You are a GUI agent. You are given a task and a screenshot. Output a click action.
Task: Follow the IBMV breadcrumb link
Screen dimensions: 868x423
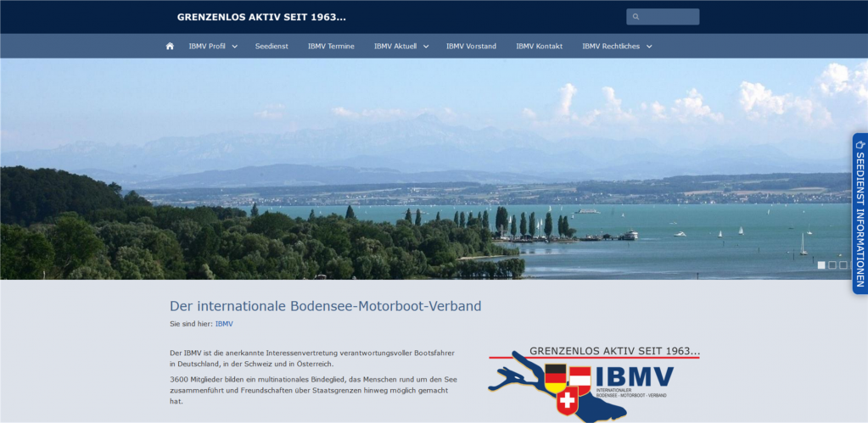point(224,324)
